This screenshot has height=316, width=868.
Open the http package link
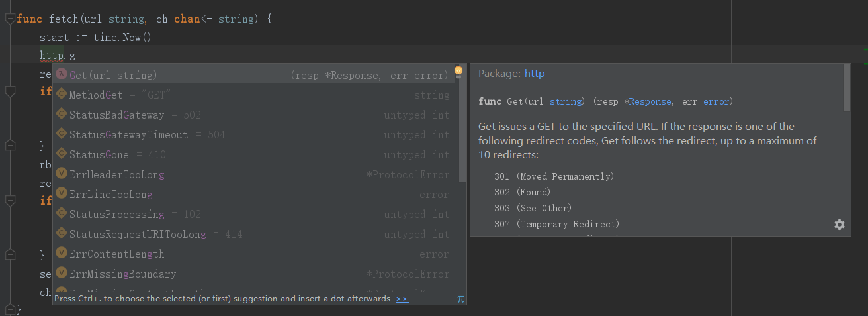click(535, 74)
